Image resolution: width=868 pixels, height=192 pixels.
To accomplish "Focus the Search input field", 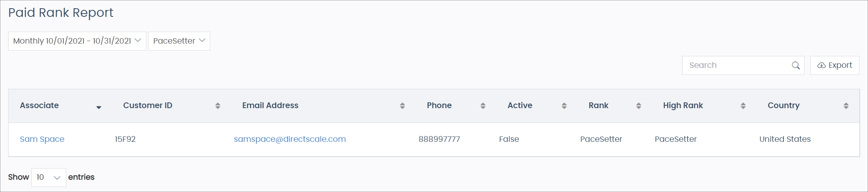I will (x=736, y=65).
